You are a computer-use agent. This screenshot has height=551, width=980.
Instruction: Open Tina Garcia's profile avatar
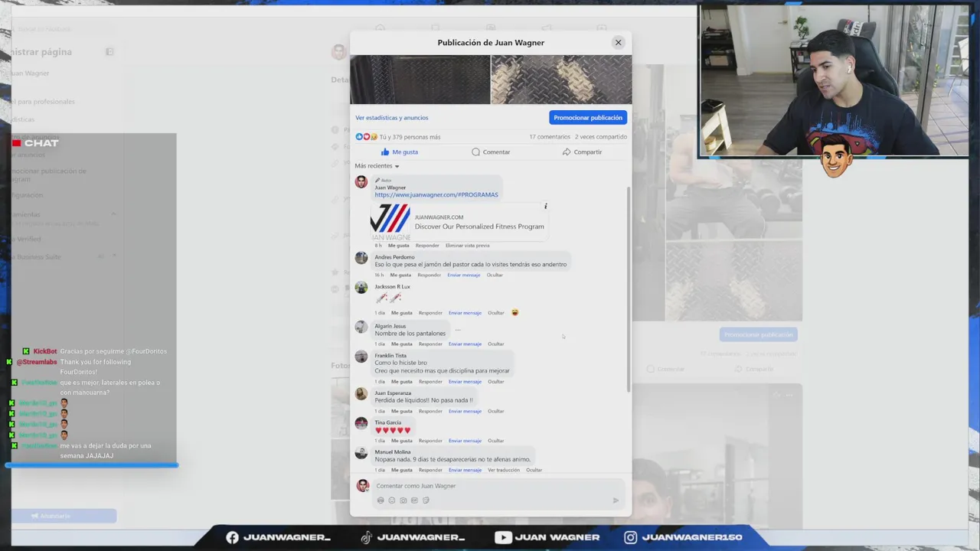[x=361, y=423]
